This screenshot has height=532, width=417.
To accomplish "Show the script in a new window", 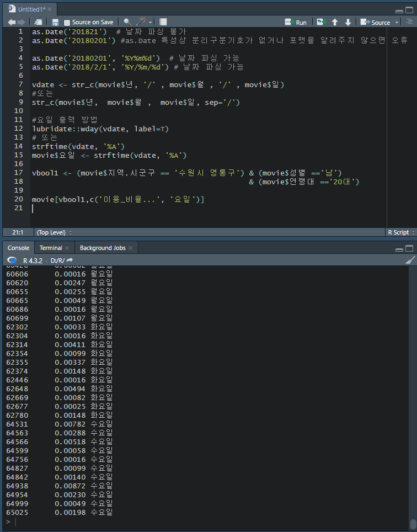I will coord(38,23).
